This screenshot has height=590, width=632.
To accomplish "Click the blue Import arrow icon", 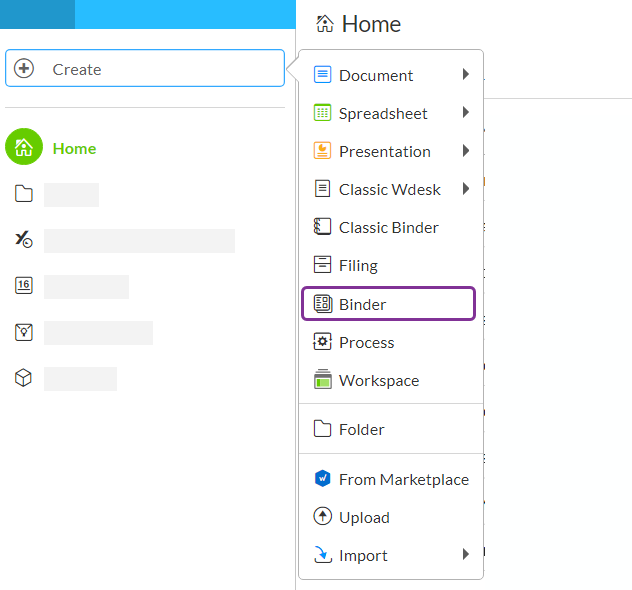I will pyautogui.click(x=322, y=554).
